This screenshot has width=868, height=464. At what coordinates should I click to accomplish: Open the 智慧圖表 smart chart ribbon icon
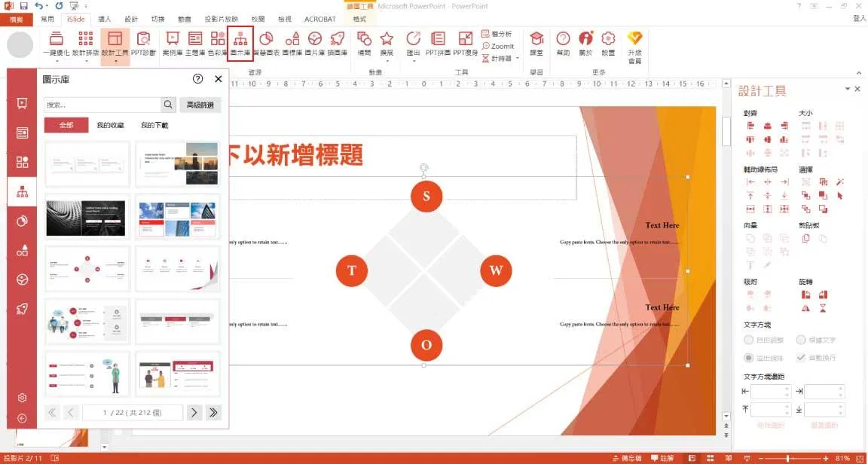[266, 44]
